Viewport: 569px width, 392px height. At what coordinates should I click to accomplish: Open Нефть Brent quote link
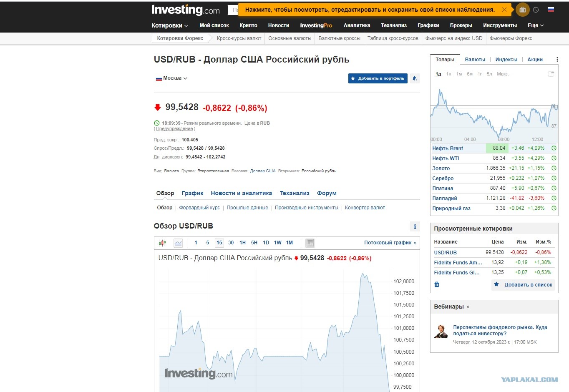click(x=448, y=148)
